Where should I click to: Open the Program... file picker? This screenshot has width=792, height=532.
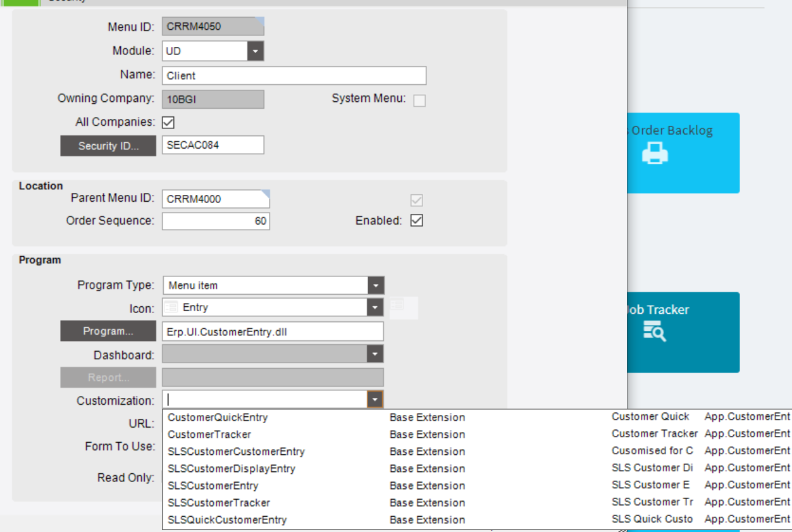point(108,331)
